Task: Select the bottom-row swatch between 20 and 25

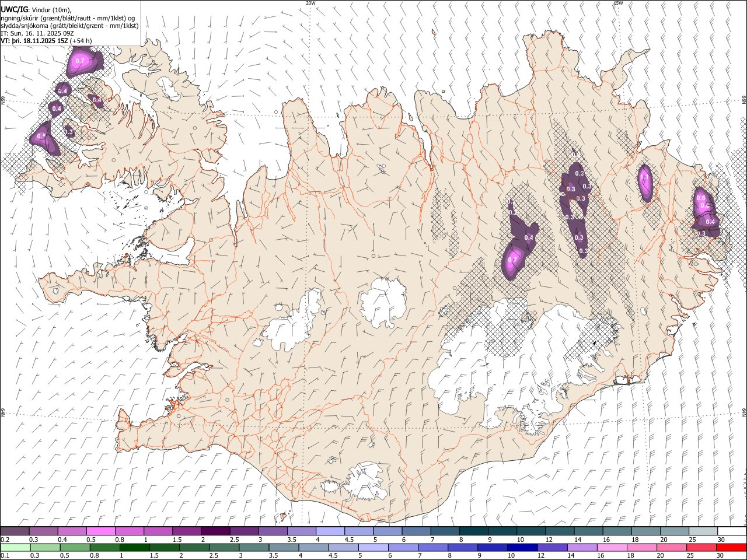Action: [x=671, y=548]
